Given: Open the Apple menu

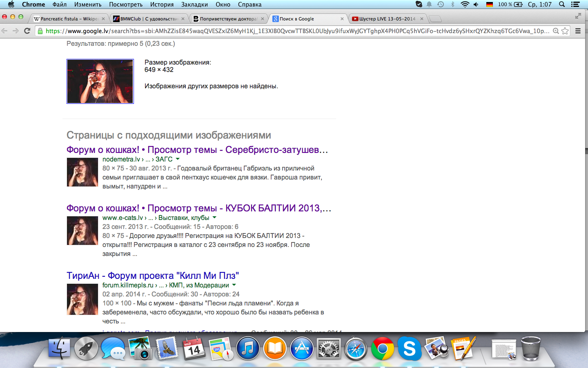Looking at the screenshot, I should pyautogui.click(x=11, y=4).
